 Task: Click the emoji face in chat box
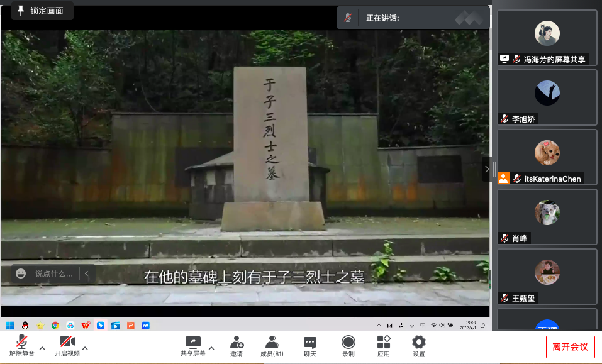pos(21,273)
